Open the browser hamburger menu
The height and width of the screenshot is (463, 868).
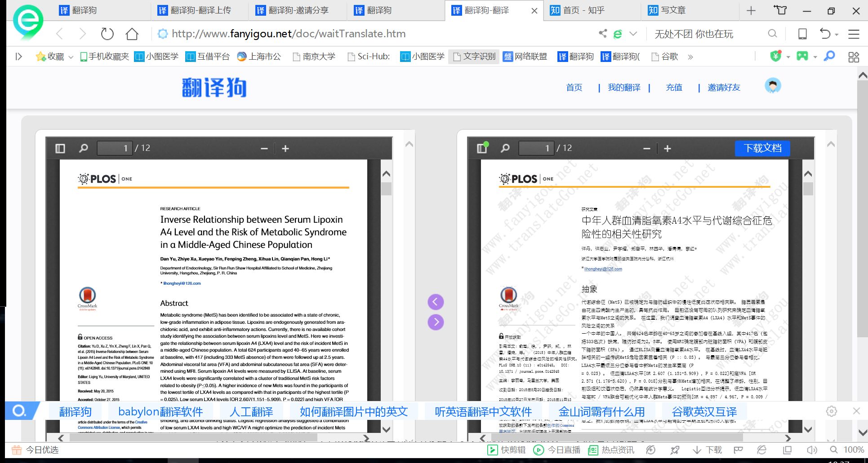click(854, 34)
